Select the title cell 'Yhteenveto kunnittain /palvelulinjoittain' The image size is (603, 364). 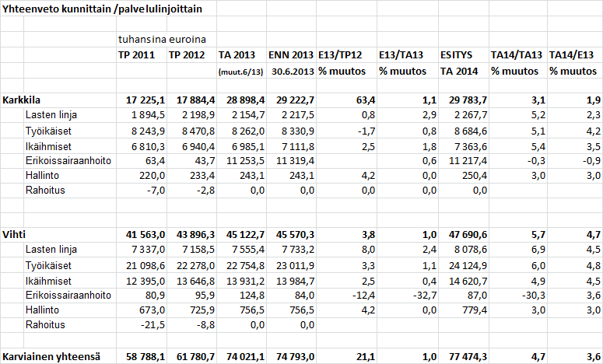click(102, 9)
